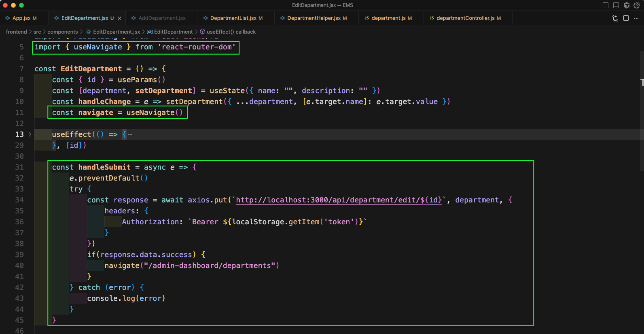Switch to the department.js tab
The image size is (644, 334).
pos(391,18)
